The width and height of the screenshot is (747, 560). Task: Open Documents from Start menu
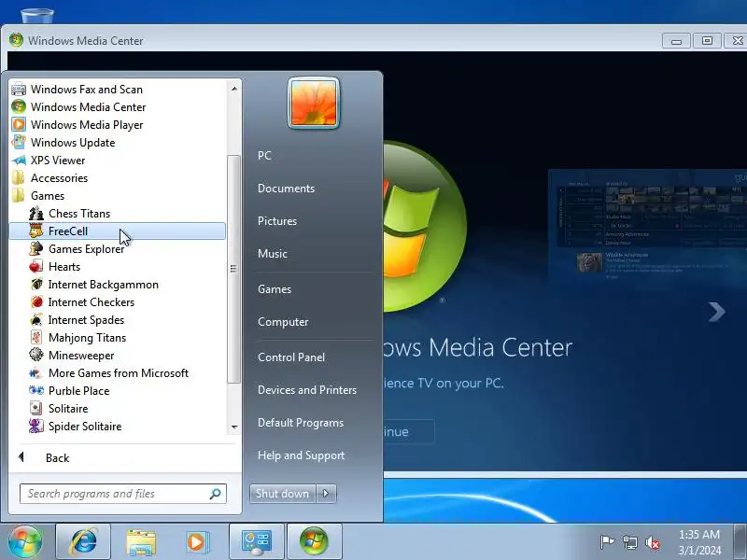(287, 189)
